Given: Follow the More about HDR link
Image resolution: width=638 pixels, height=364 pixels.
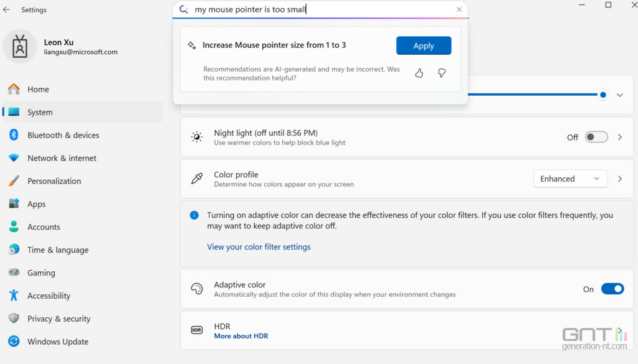Looking at the screenshot, I should click(x=241, y=336).
